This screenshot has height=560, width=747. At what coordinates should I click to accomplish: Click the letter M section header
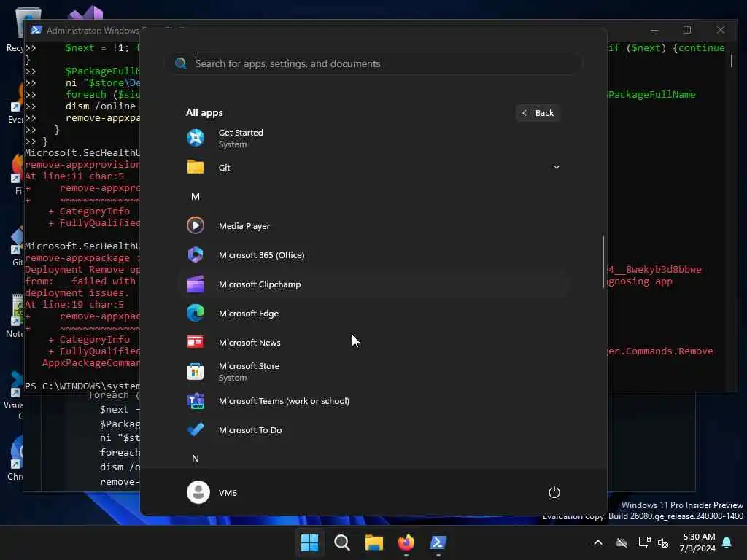(196, 196)
